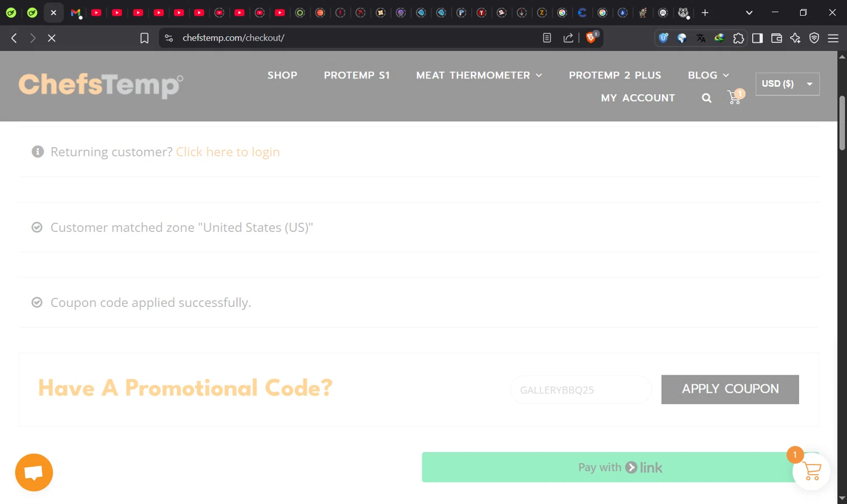847x504 pixels.
Task: Expand the tab search dropdown arrow
Action: (749, 12)
